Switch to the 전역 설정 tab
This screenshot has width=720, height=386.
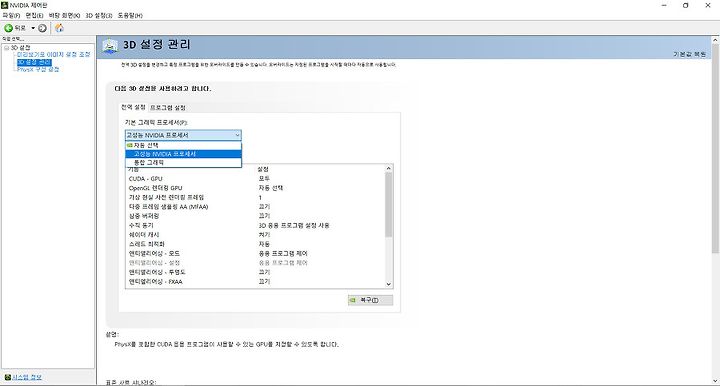tap(133, 107)
